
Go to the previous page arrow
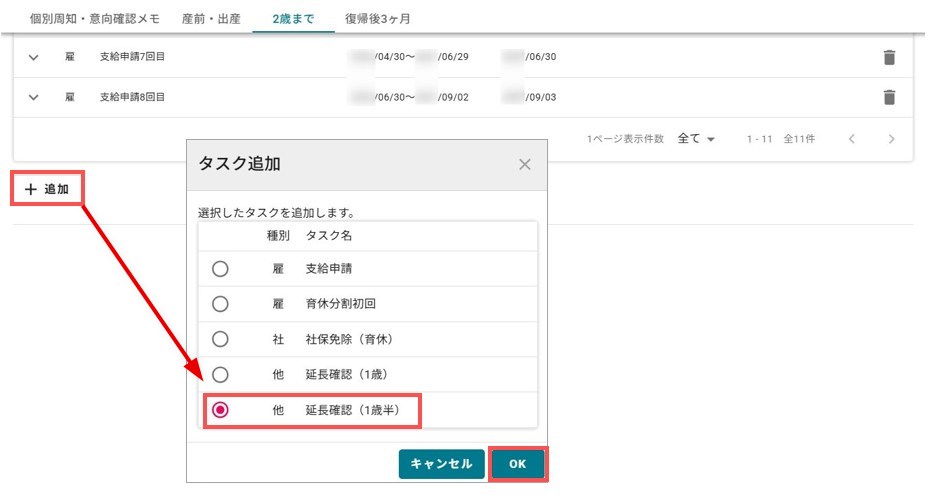pos(851,139)
